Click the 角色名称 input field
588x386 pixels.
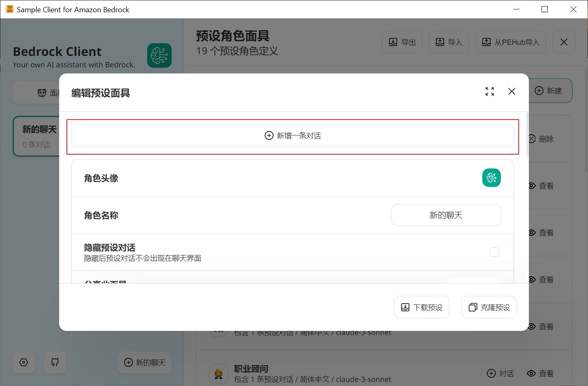point(446,215)
